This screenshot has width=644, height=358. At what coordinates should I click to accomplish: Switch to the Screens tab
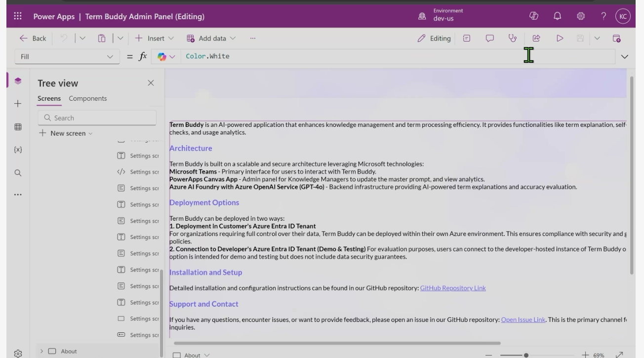click(x=49, y=98)
